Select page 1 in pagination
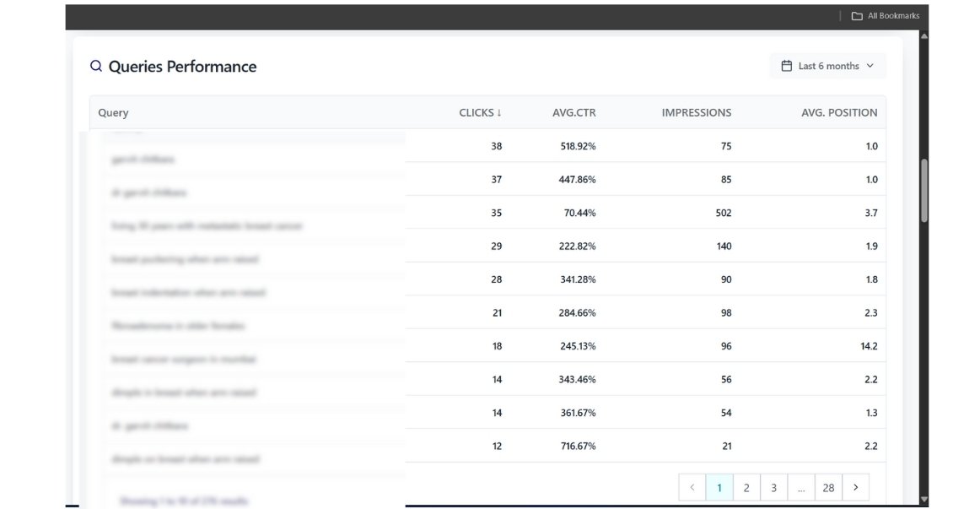Viewport: 980px width, 509px height. pyautogui.click(x=719, y=487)
